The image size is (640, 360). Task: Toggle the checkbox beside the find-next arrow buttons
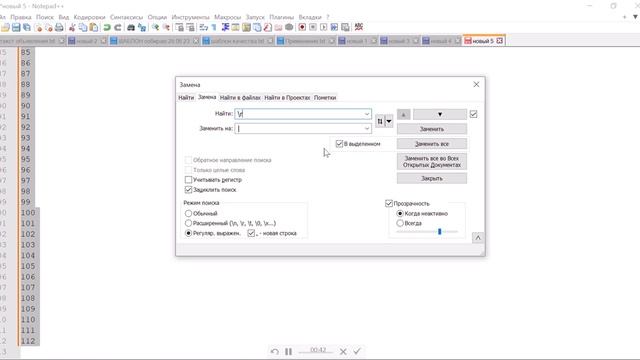pos(473,114)
